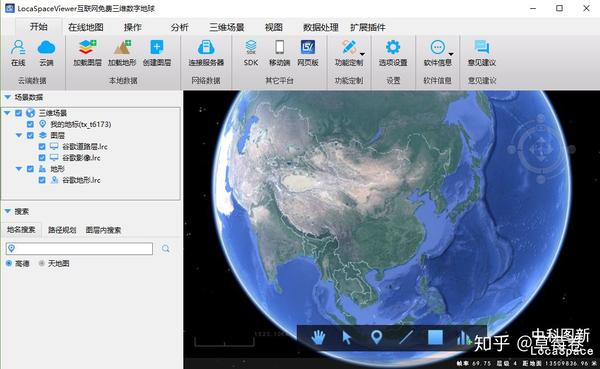Open the 意见建议 feedback icon
The height and width of the screenshot is (369, 600).
click(x=482, y=47)
